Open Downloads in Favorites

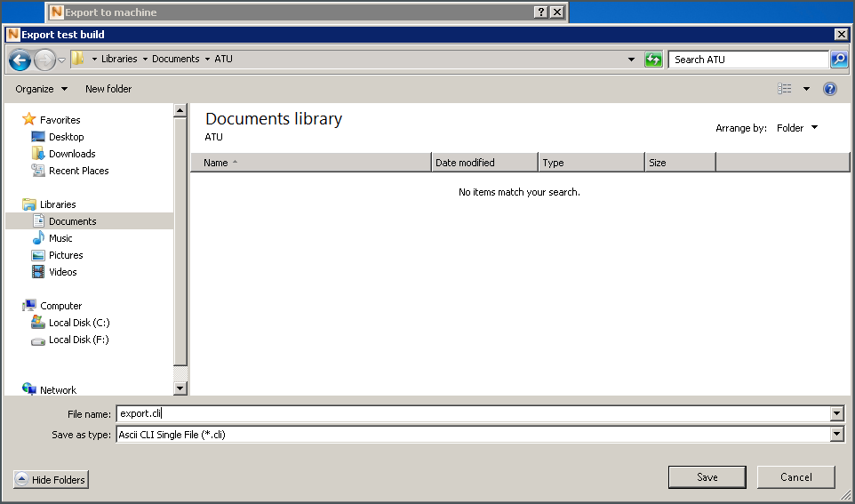click(x=72, y=154)
